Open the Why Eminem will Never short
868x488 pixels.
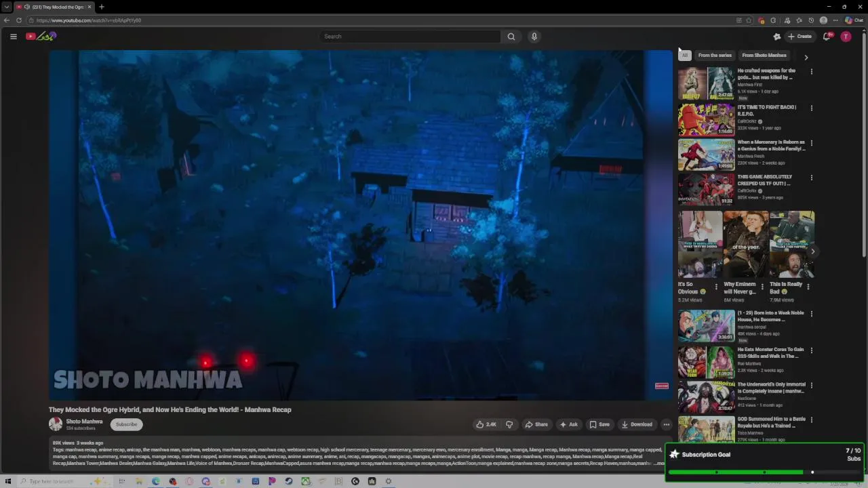point(746,245)
